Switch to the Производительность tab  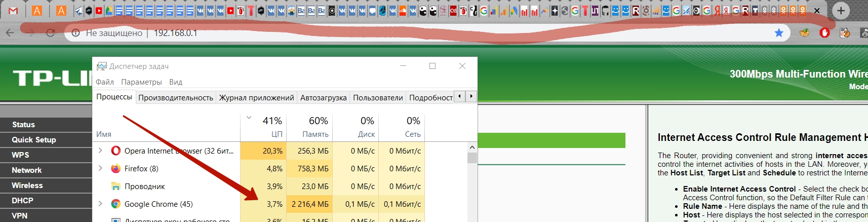176,97
